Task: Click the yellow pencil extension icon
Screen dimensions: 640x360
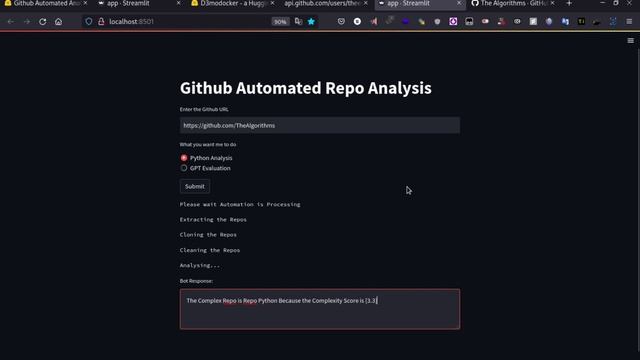Action: pyautogui.click(x=421, y=21)
